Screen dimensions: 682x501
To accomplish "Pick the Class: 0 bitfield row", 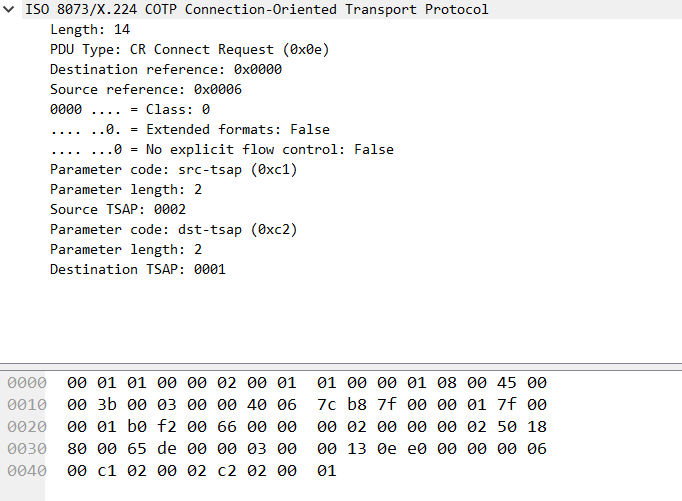I will [x=129, y=110].
